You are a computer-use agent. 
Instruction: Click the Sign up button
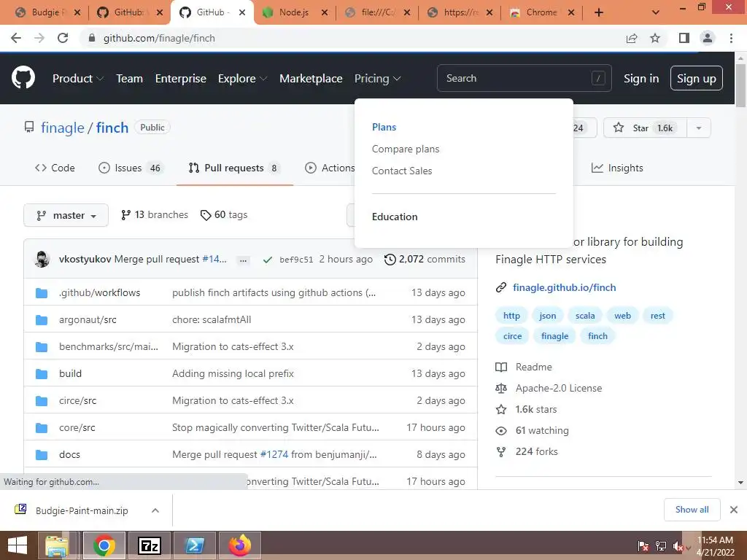coord(696,78)
